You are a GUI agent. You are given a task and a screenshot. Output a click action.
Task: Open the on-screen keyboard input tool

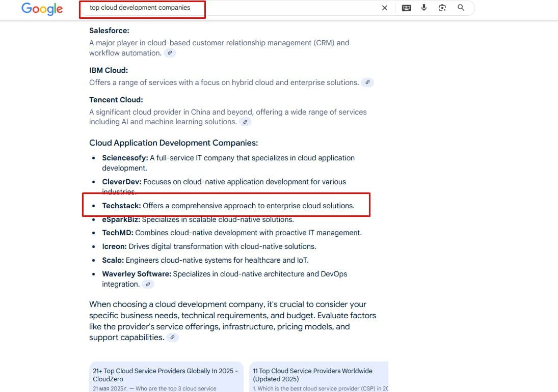407,8
